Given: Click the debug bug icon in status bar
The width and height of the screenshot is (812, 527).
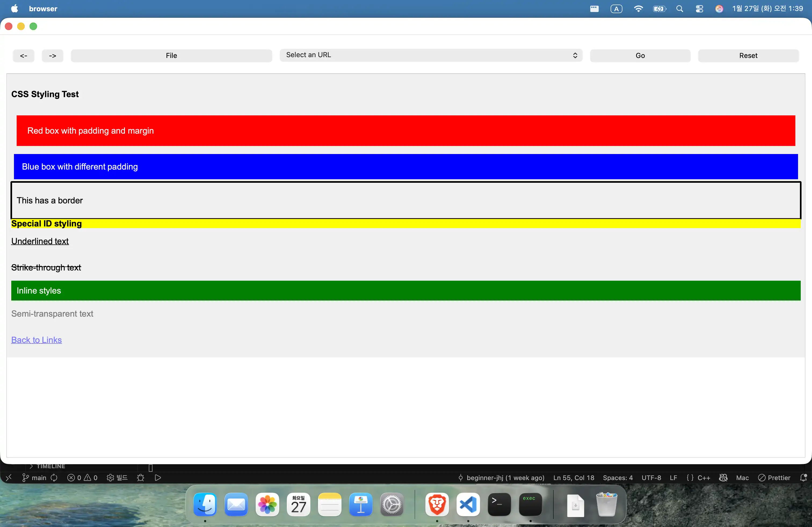Looking at the screenshot, I should click(x=140, y=478).
